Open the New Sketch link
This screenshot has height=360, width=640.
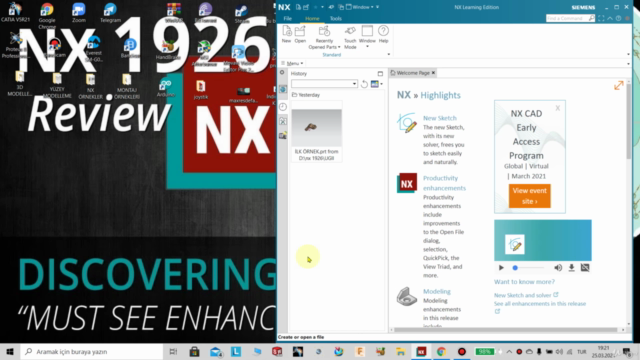440,118
